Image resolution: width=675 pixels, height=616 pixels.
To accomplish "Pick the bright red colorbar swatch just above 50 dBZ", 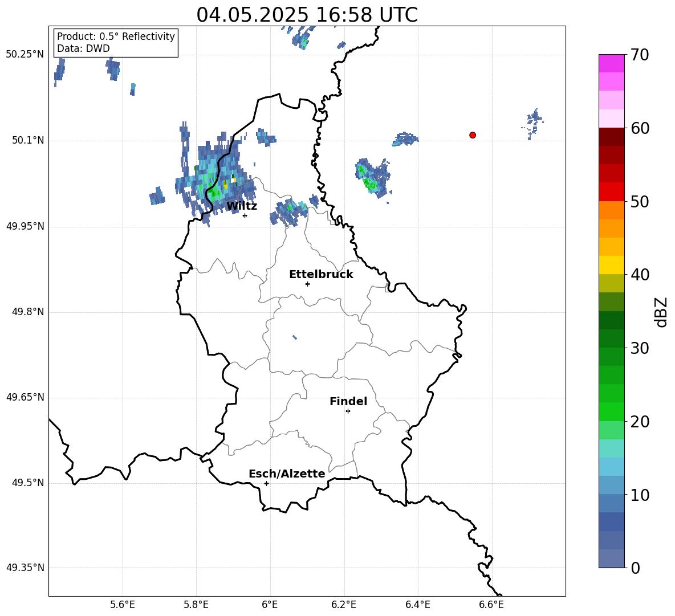I will click(611, 192).
